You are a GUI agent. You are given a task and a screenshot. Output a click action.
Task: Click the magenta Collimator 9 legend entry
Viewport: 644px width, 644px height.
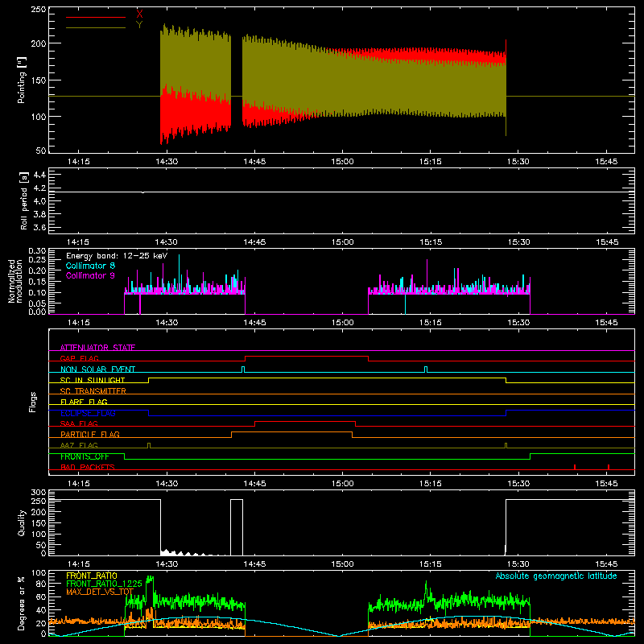pyautogui.click(x=90, y=275)
